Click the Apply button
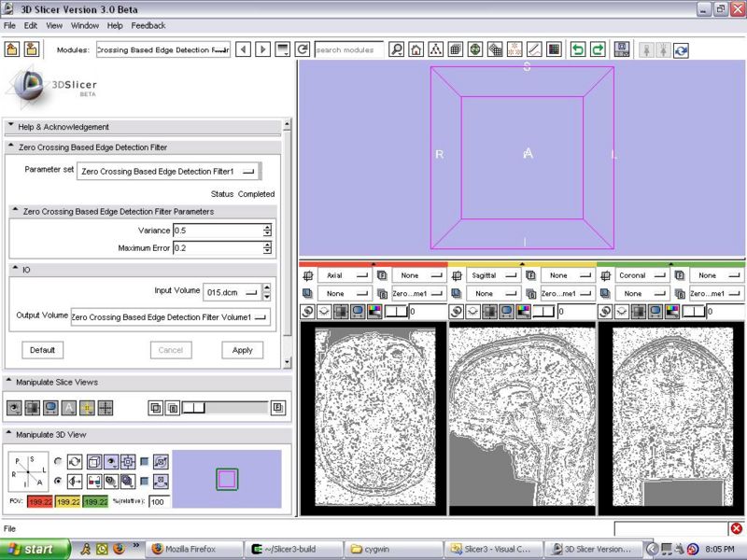Screen dimensions: 747x560 point(242,350)
